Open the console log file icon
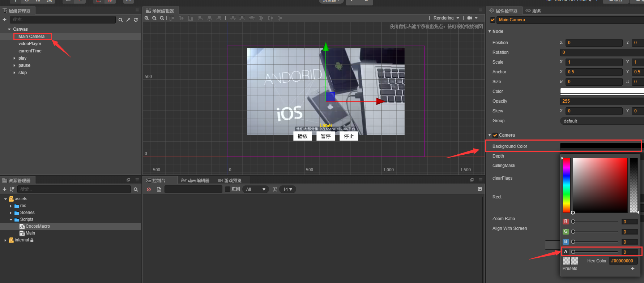Viewport: 644px width, 283px height. (159, 189)
